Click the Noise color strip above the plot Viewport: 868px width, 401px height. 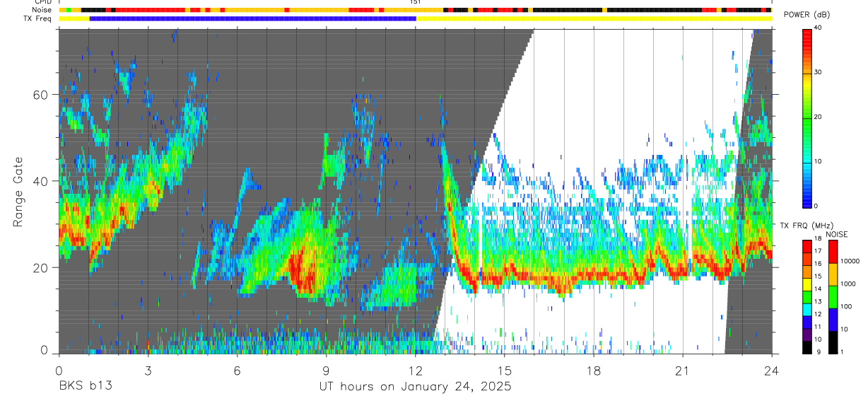click(415, 11)
